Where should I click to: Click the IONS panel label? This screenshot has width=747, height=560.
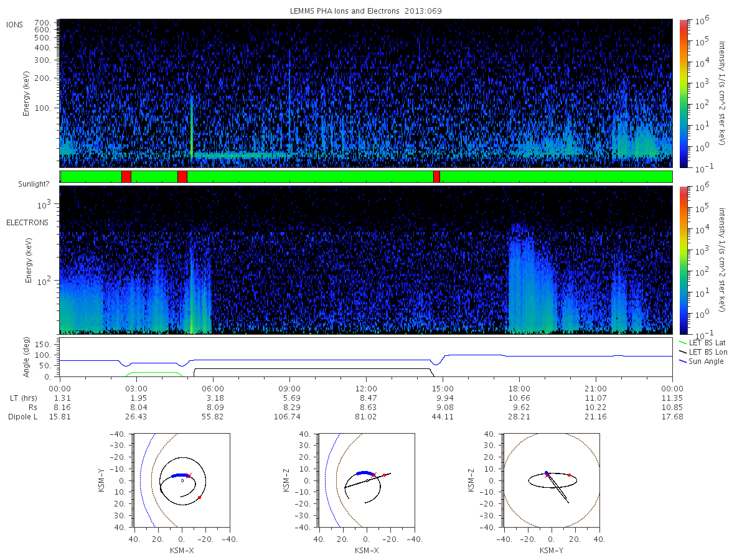coord(16,24)
